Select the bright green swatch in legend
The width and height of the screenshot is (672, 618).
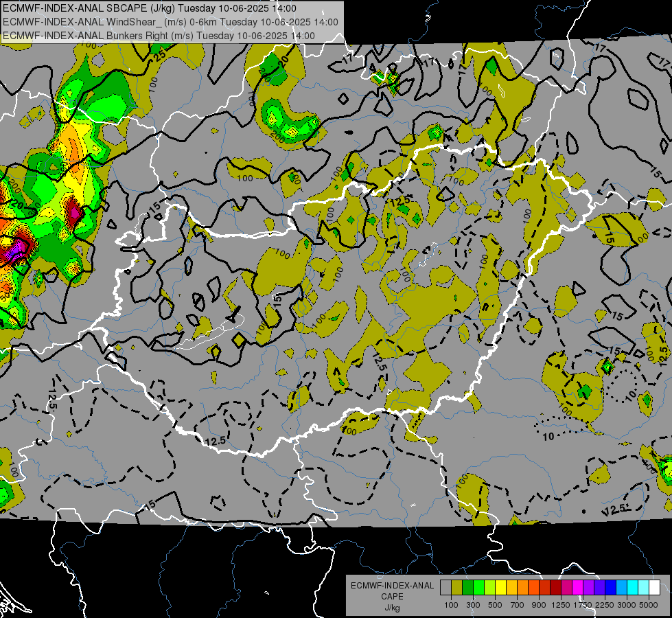click(x=478, y=587)
